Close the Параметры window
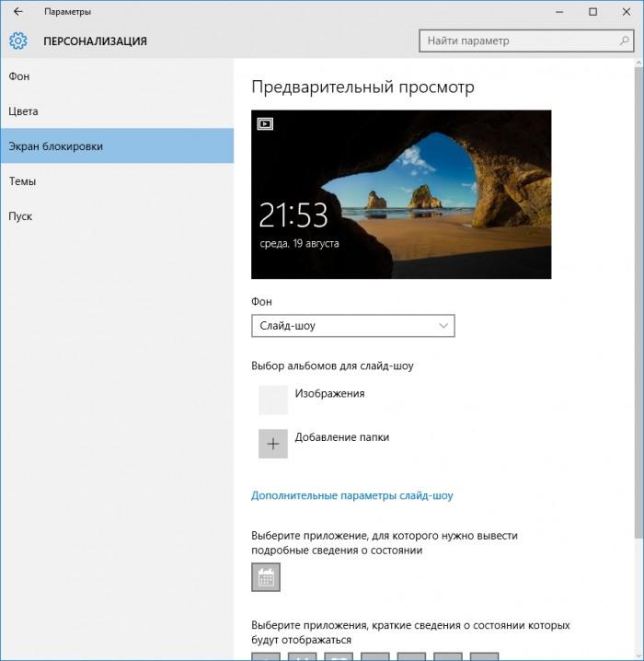The height and width of the screenshot is (661, 644). (x=627, y=12)
